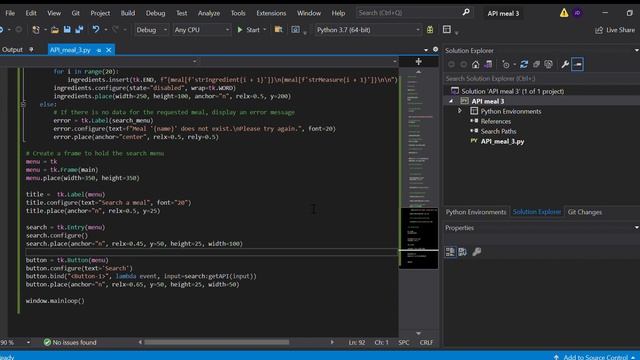
Task: Click the search icon in title search box
Action: (x=466, y=13)
